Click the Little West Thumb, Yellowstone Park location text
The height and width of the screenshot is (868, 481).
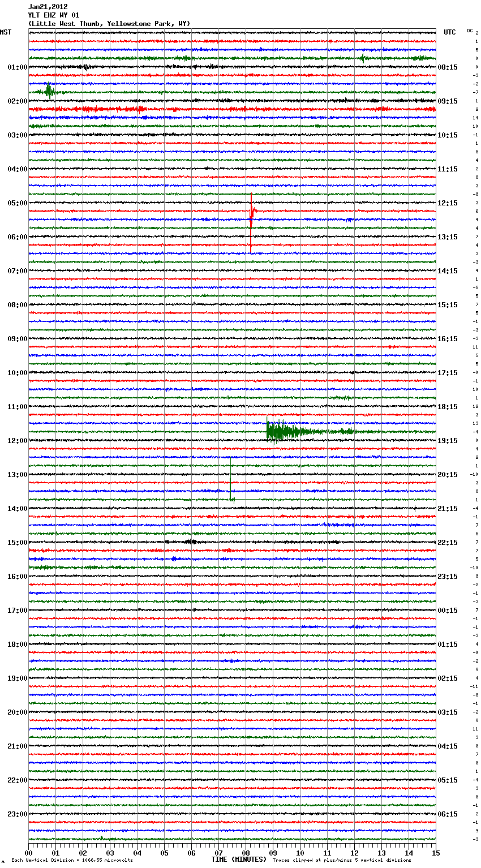tap(109, 24)
